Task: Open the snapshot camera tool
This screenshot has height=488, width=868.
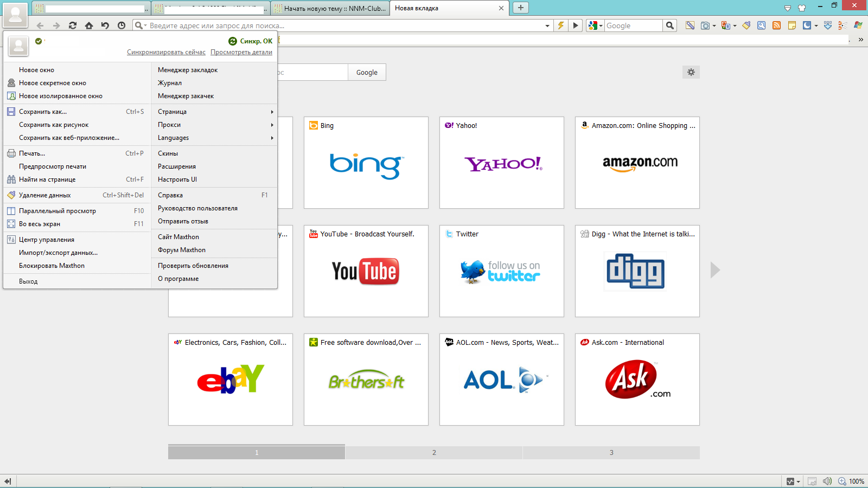Action: point(705,25)
